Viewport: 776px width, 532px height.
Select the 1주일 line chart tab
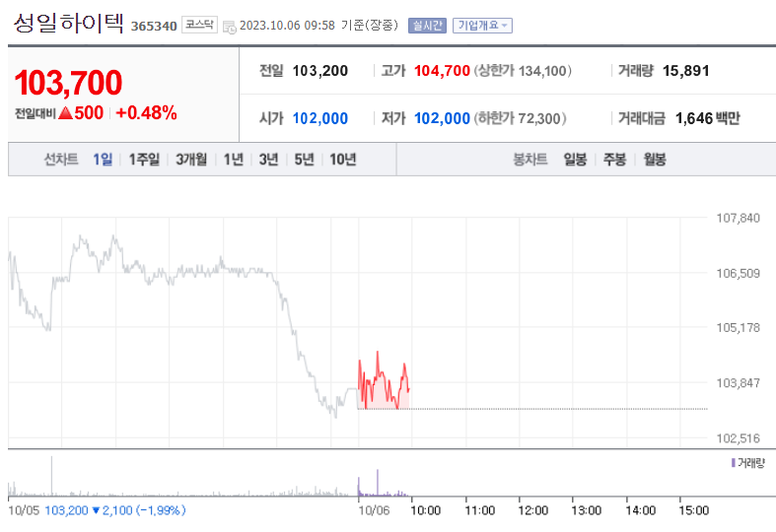(x=144, y=160)
